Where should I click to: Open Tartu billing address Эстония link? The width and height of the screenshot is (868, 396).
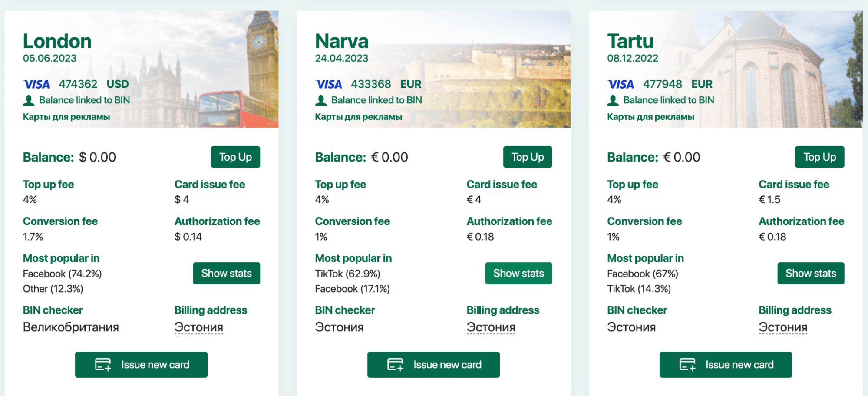tap(783, 327)
